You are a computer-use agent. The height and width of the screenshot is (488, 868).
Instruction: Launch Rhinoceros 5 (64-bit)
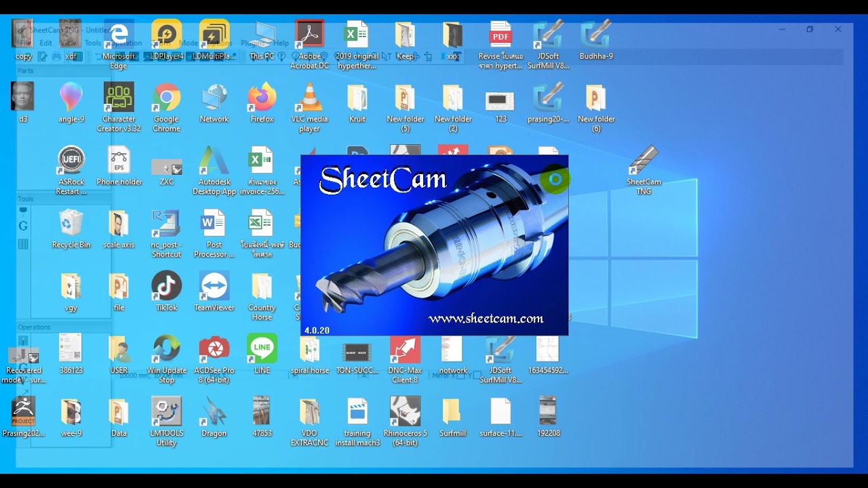point(405,422)
